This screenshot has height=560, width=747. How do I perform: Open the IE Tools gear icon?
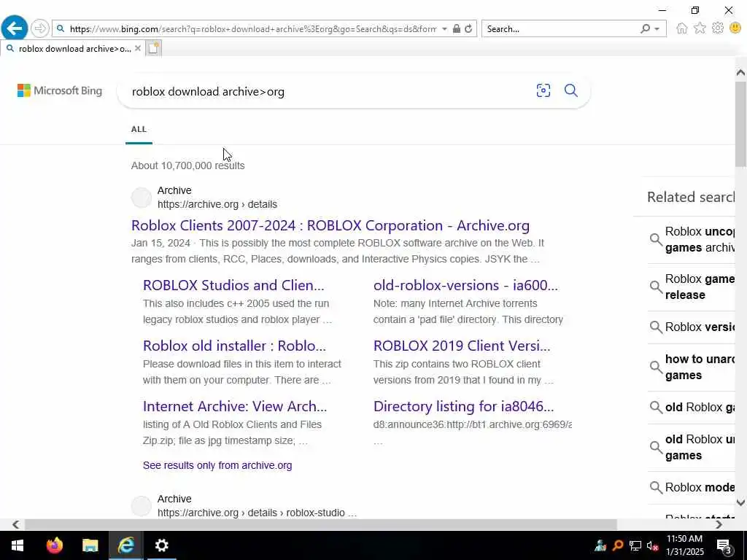[718, 28]
